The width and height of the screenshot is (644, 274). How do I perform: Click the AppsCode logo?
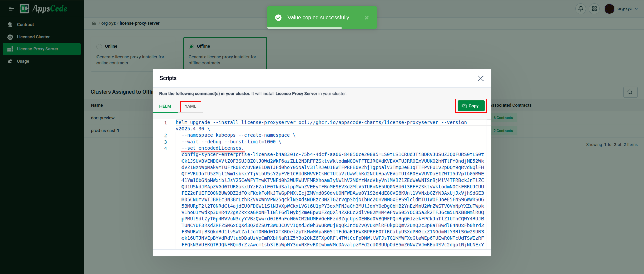44,8
